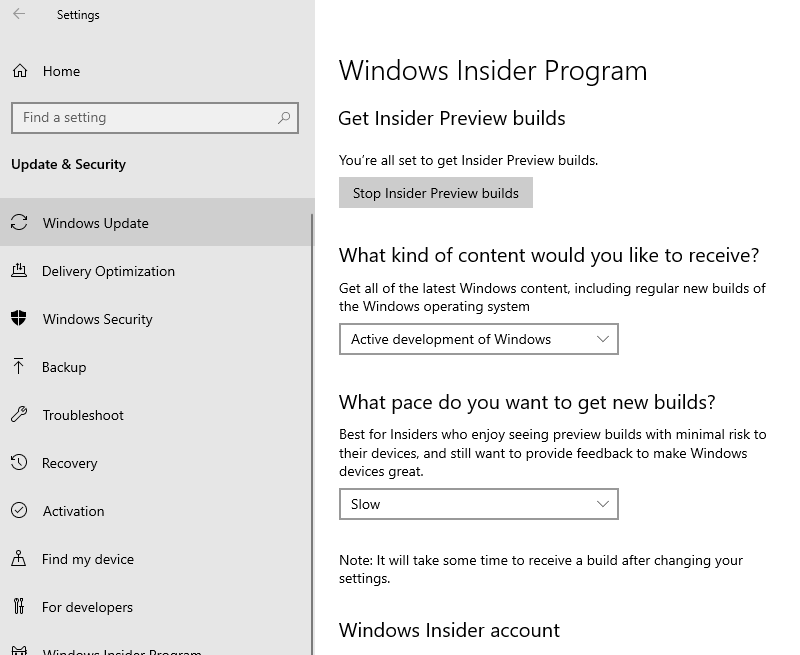Click the Home house icon
The image size is (800, 655).
coord(19,71)
